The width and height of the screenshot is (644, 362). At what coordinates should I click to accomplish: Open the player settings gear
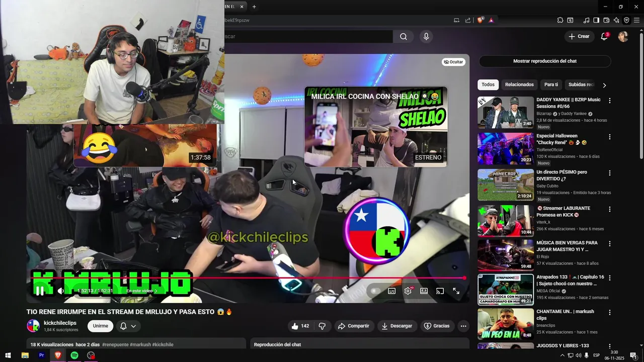click(408, 291)
